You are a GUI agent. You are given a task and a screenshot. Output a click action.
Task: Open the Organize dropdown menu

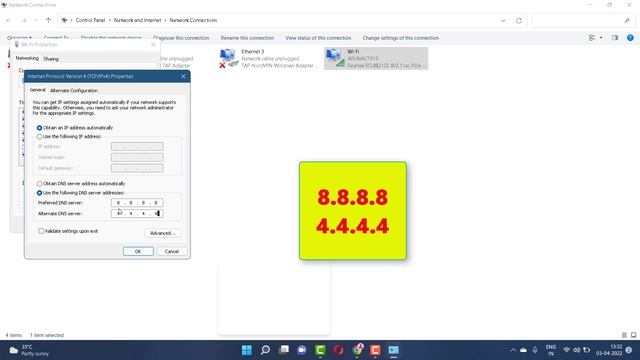pos(19,38)
